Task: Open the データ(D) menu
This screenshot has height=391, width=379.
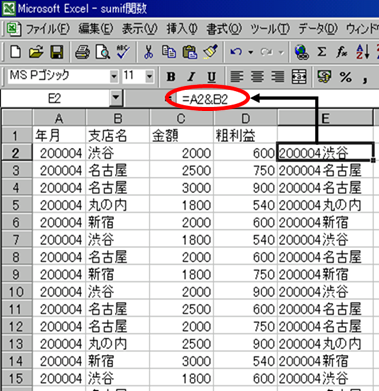Action: (318, 29)
